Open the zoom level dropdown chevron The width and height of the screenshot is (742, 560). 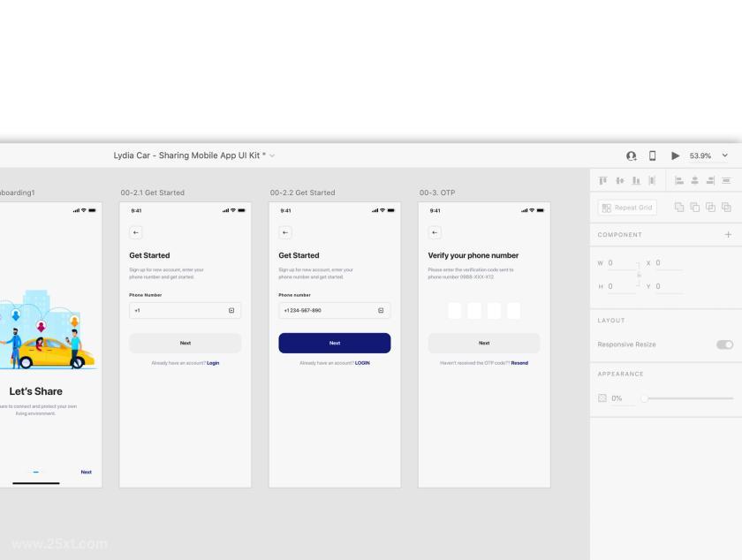[724, 155]
